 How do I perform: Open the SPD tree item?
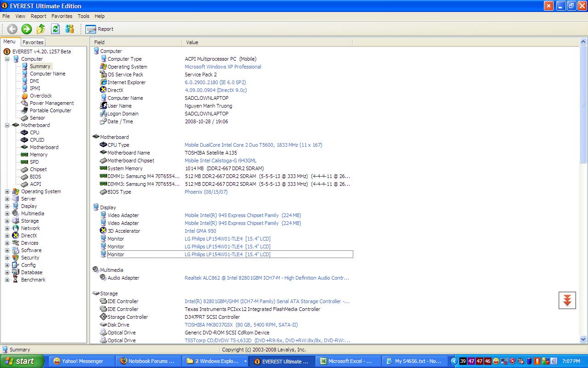point(34,162)
